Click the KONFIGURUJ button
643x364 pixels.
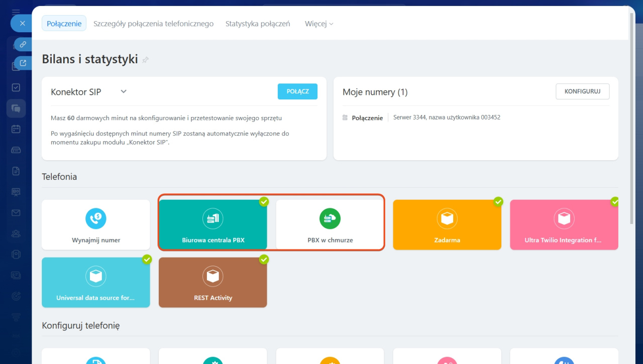(x=582, y=91)
